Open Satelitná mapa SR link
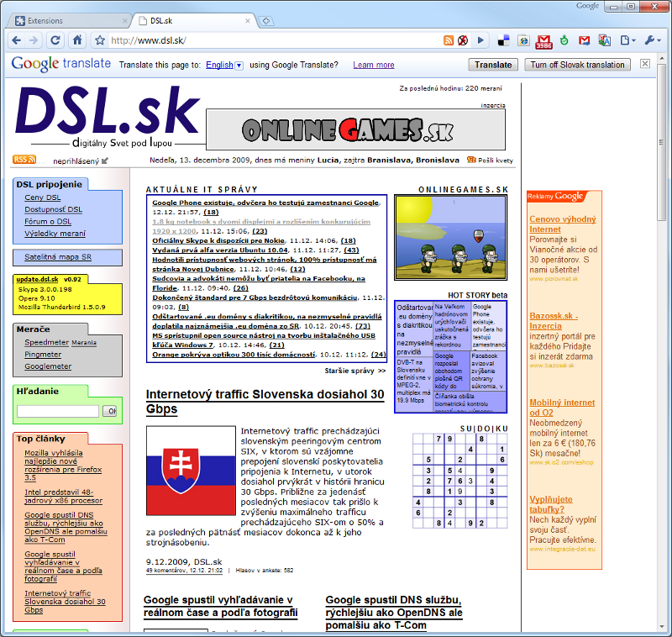The image size is (672, 637). 58,257
